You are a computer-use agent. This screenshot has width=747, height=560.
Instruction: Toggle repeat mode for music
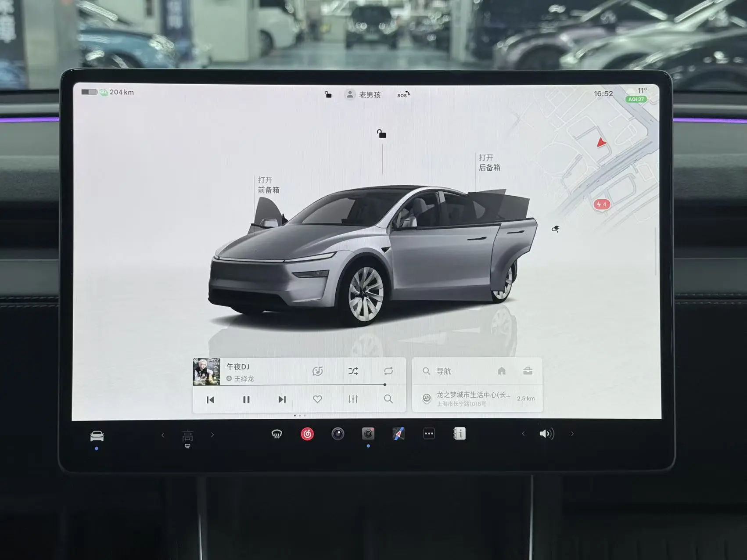tap(388, 371)
